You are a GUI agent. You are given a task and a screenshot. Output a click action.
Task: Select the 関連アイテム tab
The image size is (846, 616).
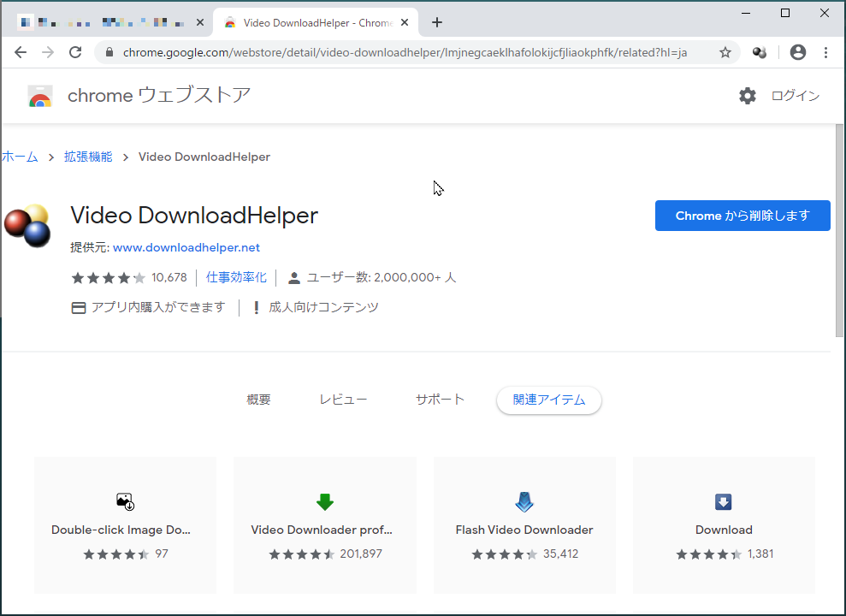548,400
